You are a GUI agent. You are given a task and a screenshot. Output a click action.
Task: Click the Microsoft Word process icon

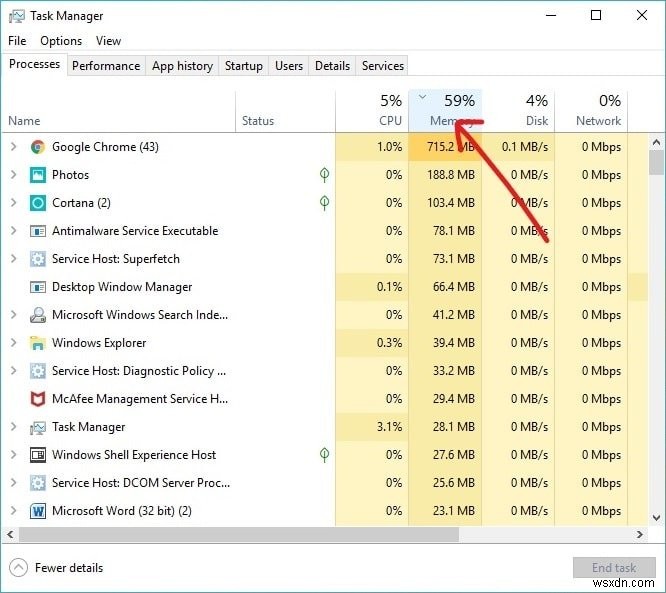[38, 511]
